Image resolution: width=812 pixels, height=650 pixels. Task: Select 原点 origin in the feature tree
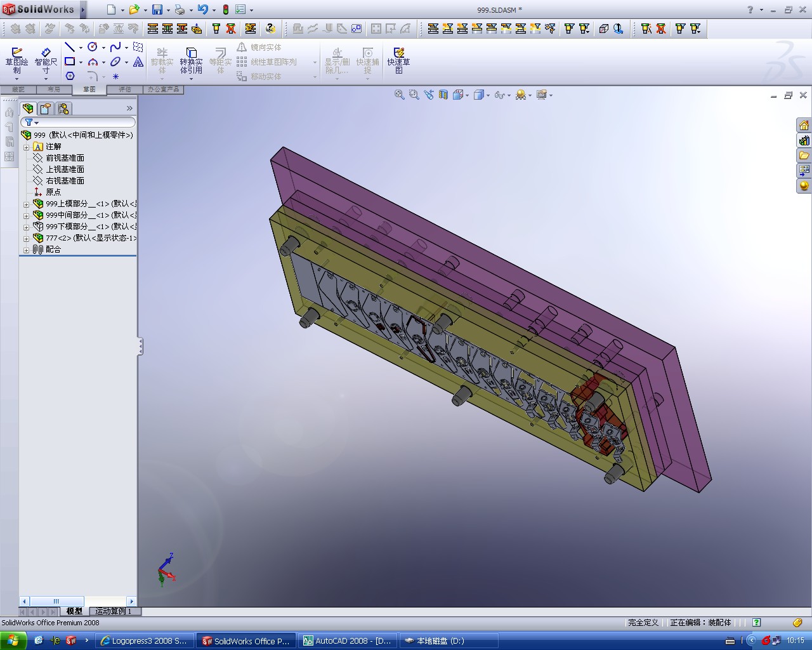coord(53,192)
